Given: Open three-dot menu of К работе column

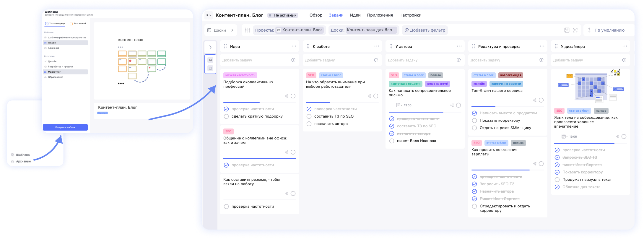Looking at the screenshot, I should (377, 46).
